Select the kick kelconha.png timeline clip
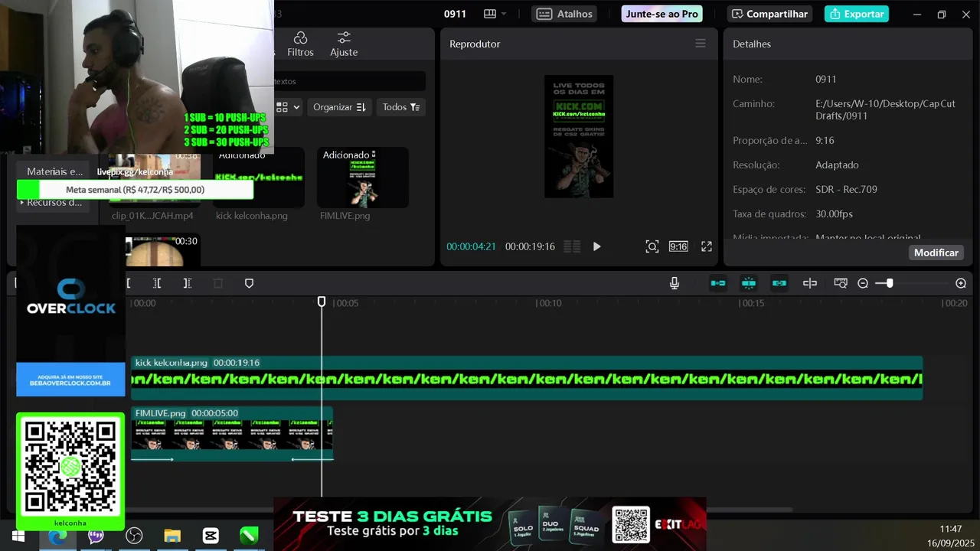The height and width of the screenshot is (551, 980). coord(527,378)
